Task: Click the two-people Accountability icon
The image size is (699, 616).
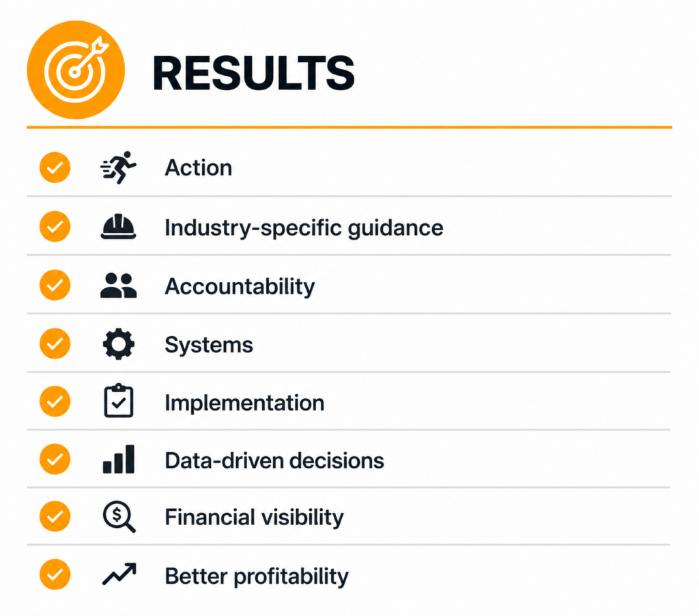Action: click(119, 285)
